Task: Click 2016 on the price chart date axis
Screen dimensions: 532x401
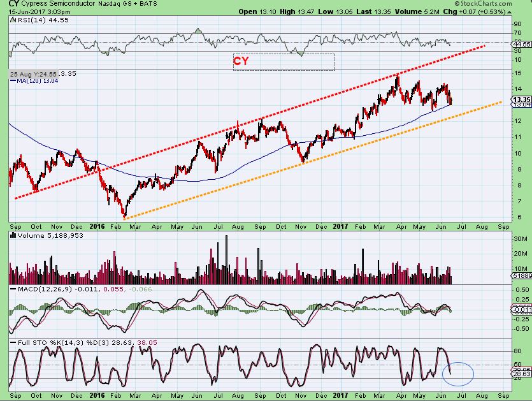Action: pyautogui.click(x=97, y=226)
